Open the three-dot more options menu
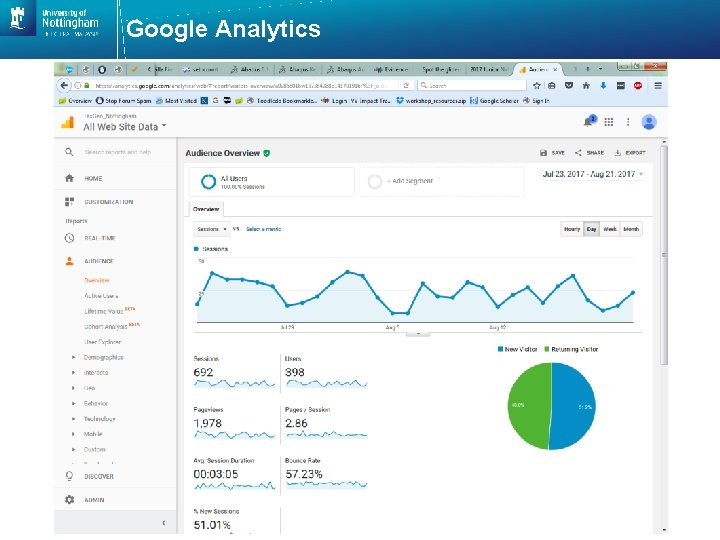 (628, 122)
